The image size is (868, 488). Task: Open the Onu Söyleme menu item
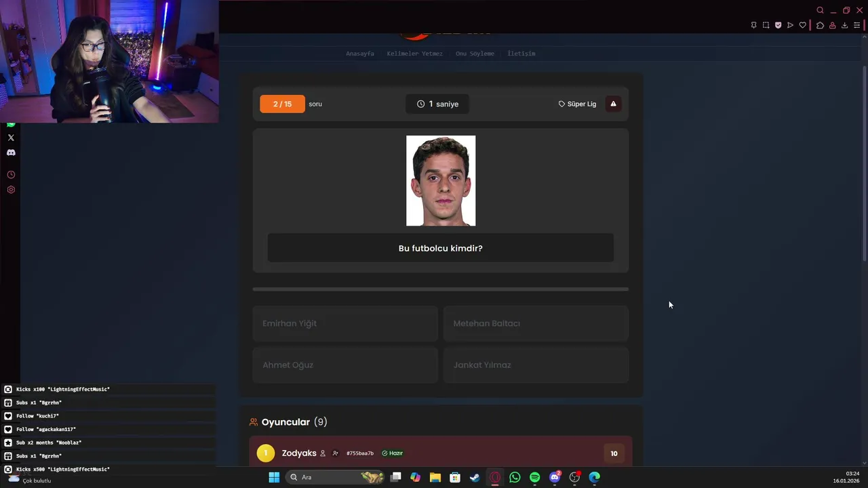tap(475, 54)
